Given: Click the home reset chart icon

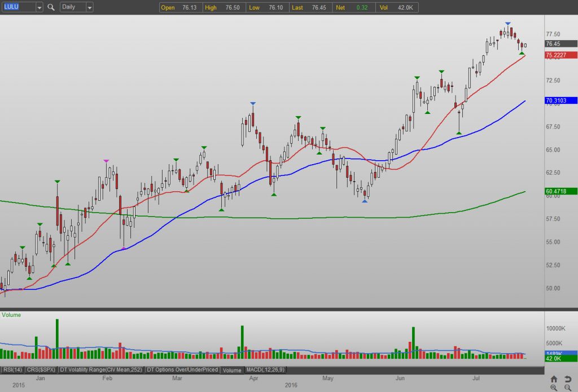Looking at the screenshot, I should tap(554, 378).
